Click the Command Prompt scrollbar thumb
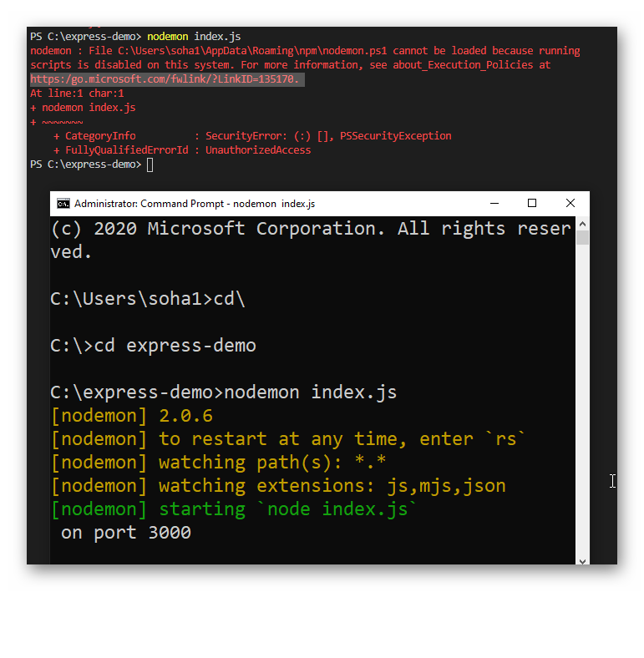 (x=582, y=239)
